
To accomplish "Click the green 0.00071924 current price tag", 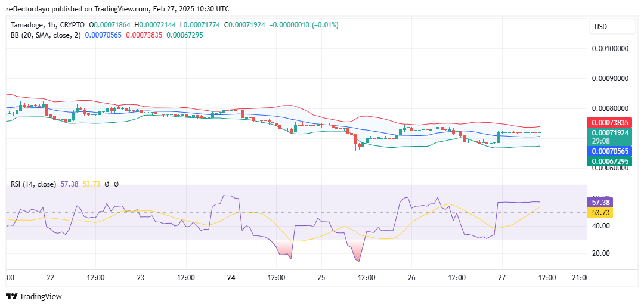I will [611, 132].
